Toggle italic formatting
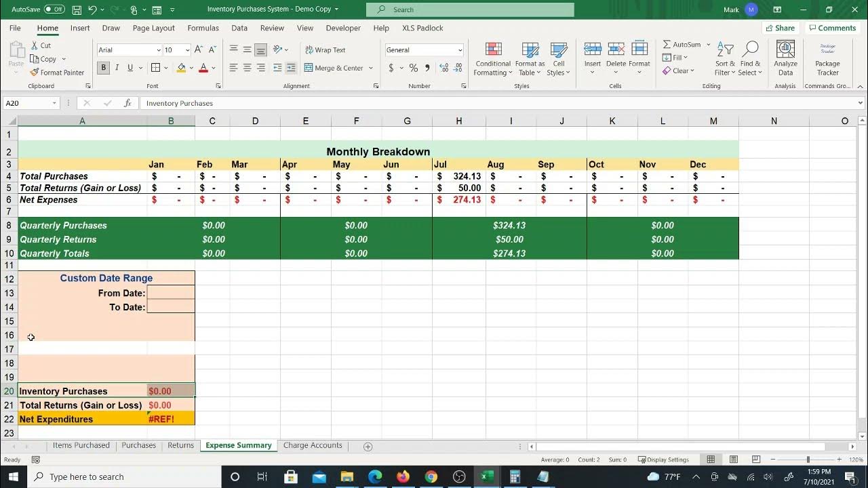This screenshot has width=868, height=488. click(x=115, y=68)
